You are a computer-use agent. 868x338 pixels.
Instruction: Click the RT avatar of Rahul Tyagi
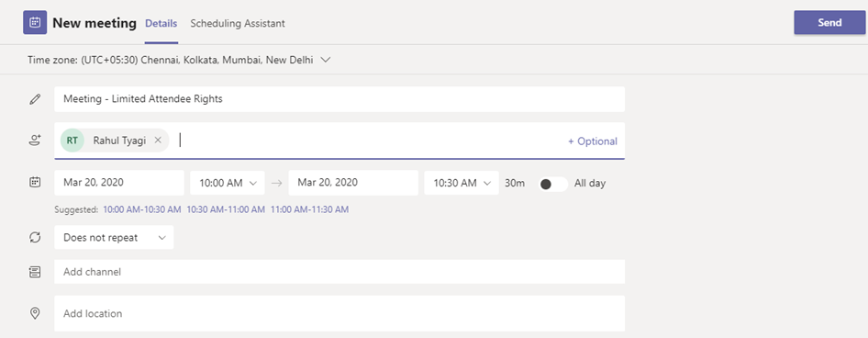pos(72,141)
